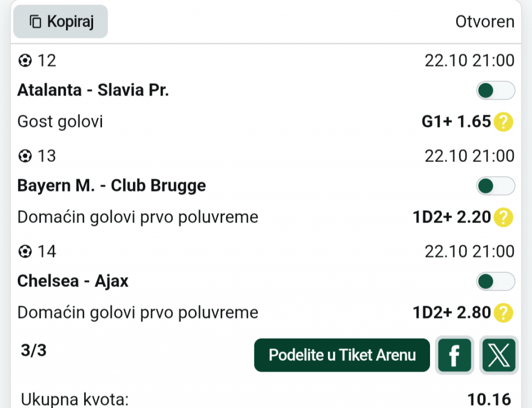Click soccer ball icon for match 14
This screenshot has height=408, width=532.
click(25, 252)
